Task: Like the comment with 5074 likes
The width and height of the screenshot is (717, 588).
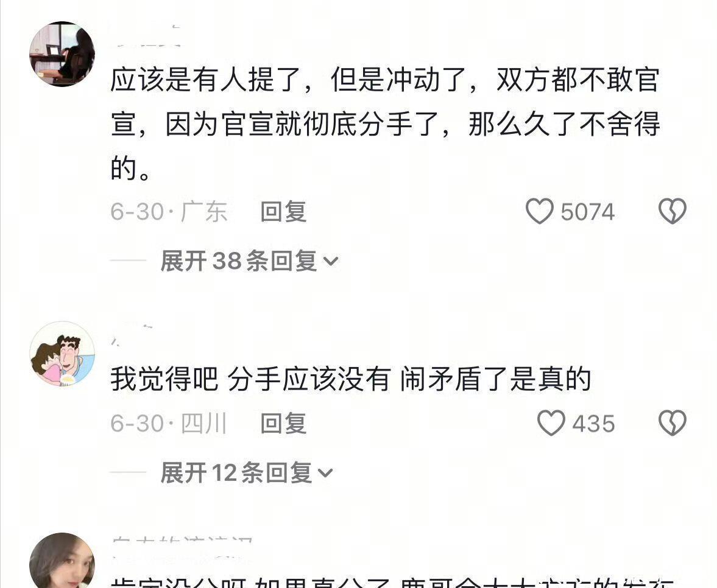Action: click(x=540, y=211)
